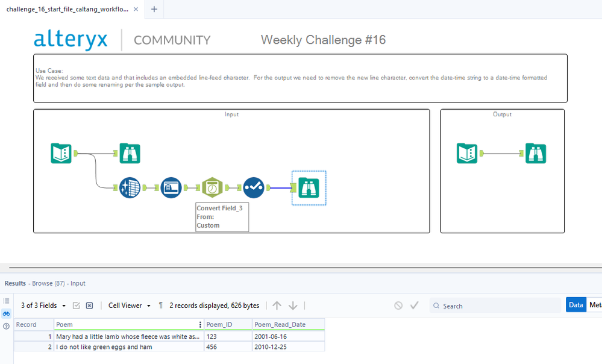Click the Browse tool in Output container

click(x=536, y=153)
